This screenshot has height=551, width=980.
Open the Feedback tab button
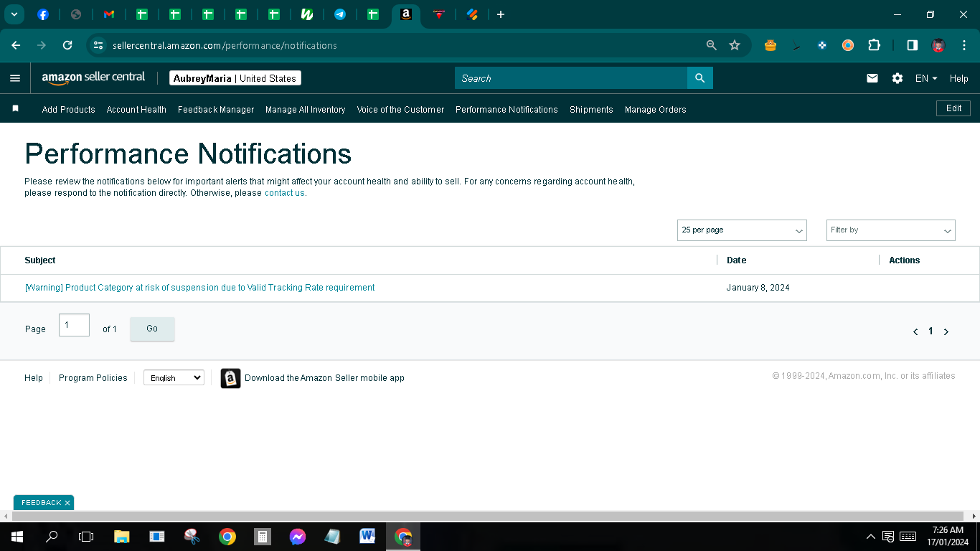coord(42,503)
